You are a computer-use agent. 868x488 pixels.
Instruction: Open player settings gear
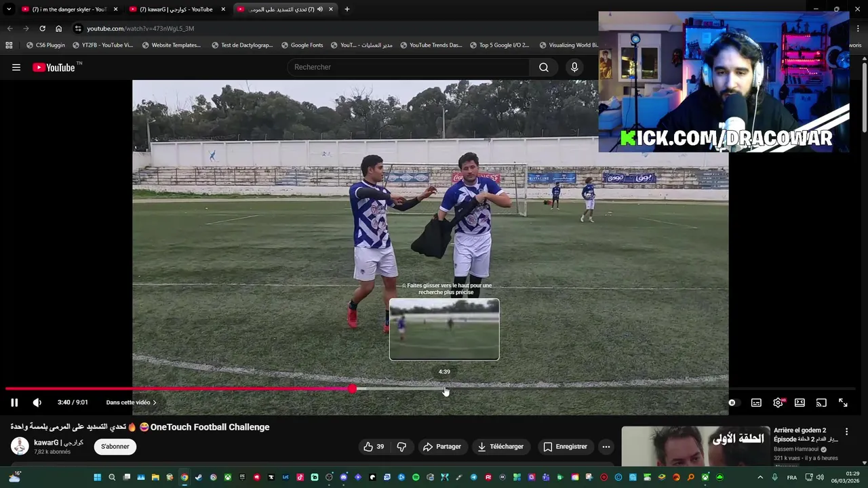click(x=778, y=403)
